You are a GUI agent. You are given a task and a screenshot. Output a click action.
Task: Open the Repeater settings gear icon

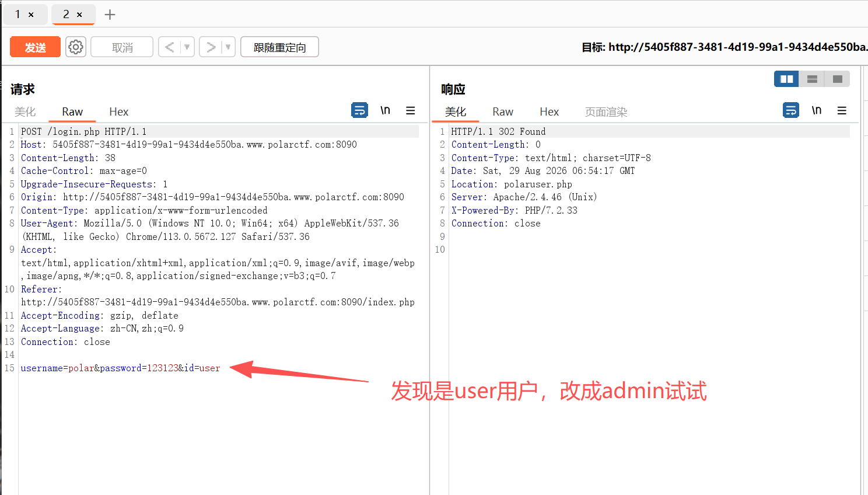[76, 47]
